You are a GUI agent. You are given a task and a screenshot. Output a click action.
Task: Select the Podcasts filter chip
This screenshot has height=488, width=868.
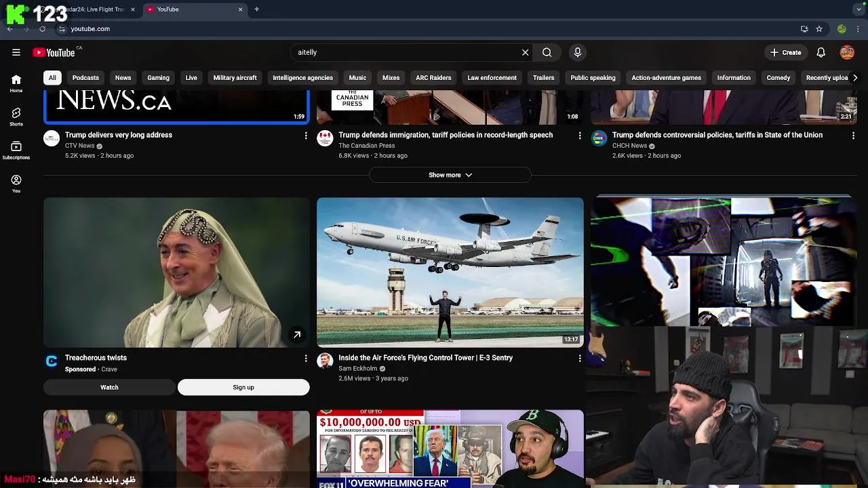point(85,78)
